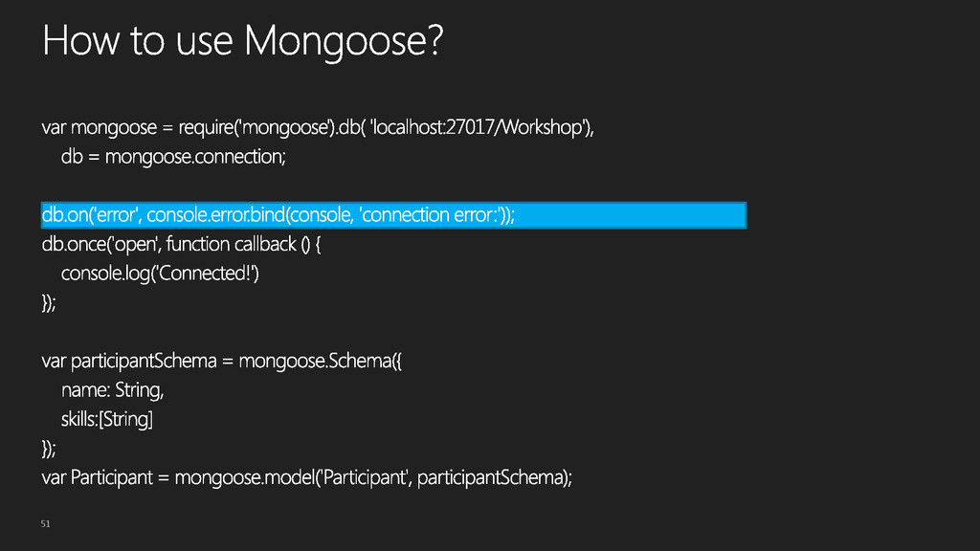Click the closing }); after skills

49,449
